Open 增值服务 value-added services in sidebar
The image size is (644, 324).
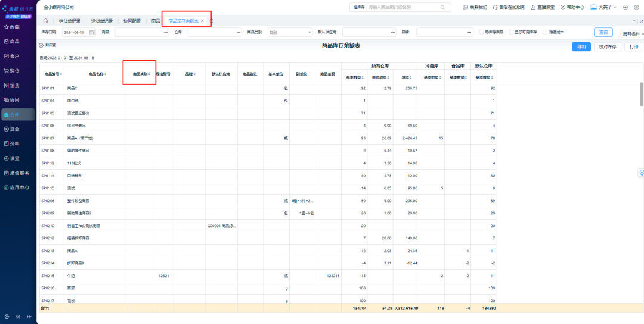(17, 173)
